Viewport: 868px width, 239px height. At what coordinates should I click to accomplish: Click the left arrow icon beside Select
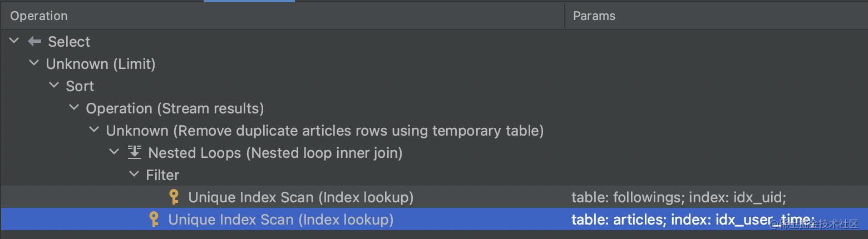point(34,42)
